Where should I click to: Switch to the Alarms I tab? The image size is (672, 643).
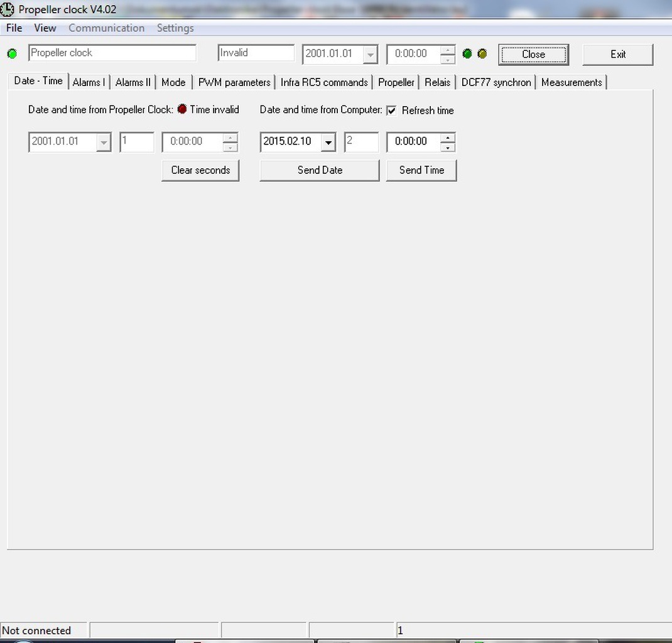pyautogui.click(x=89, y=82)
